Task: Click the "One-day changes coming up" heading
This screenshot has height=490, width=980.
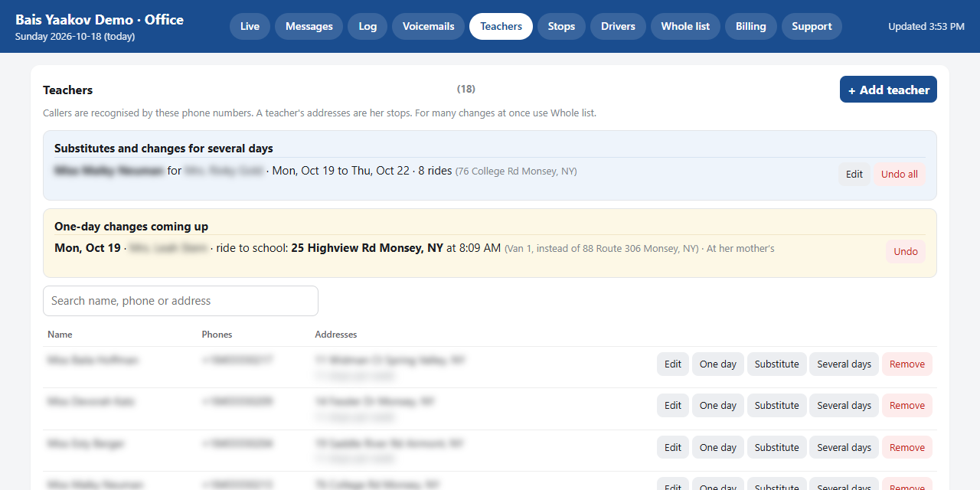Action: point(132,227)
